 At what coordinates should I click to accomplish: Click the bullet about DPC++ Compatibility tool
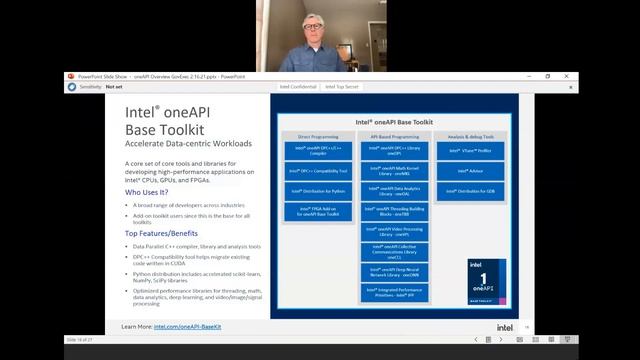[191, 260]
